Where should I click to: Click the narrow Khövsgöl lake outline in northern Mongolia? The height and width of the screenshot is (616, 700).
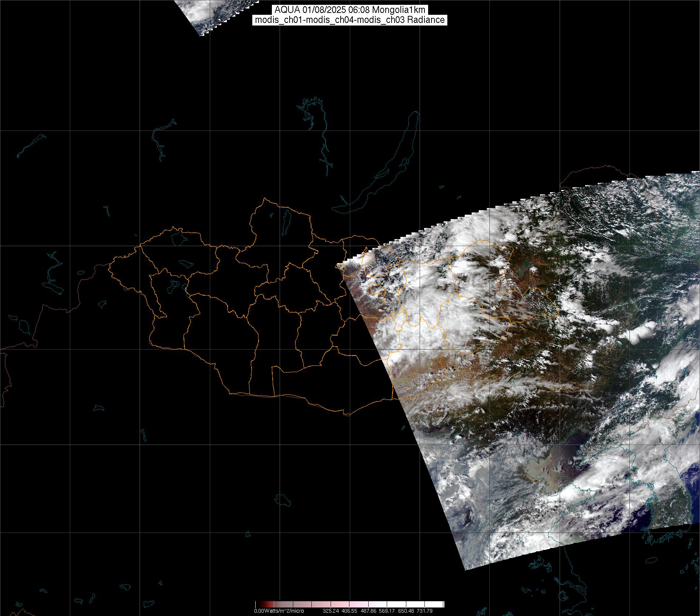[286, 221]
